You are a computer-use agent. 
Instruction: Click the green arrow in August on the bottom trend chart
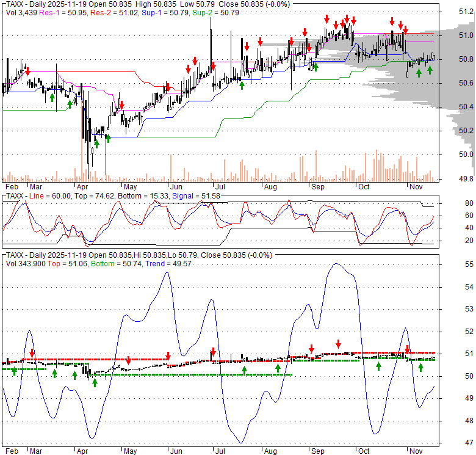click(x=278, y=368)
